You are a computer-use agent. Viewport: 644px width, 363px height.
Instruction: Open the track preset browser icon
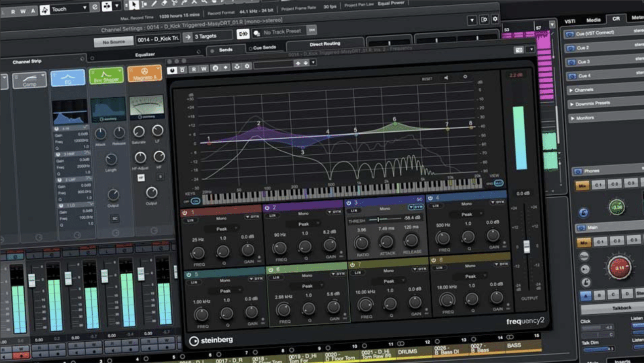(257, 33)
